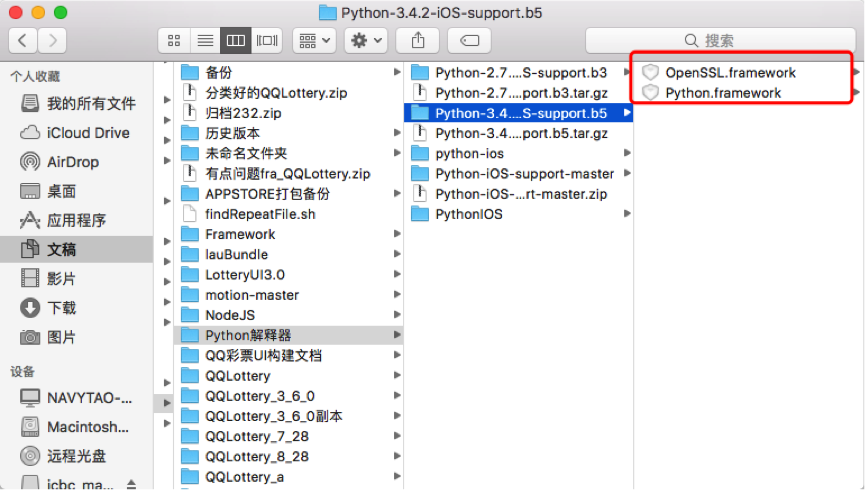Select findRepeatFile.sh file

pos(289,214)
